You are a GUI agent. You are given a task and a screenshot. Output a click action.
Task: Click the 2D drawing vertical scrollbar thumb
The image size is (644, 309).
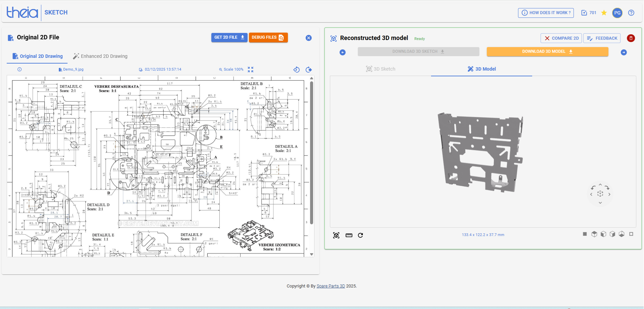[x=311, y=152]
